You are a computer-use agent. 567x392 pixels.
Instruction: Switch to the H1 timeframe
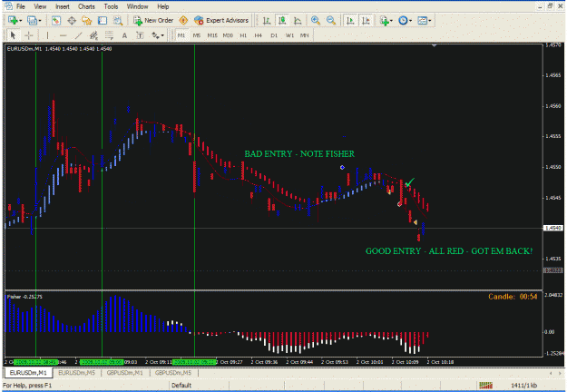243,35
